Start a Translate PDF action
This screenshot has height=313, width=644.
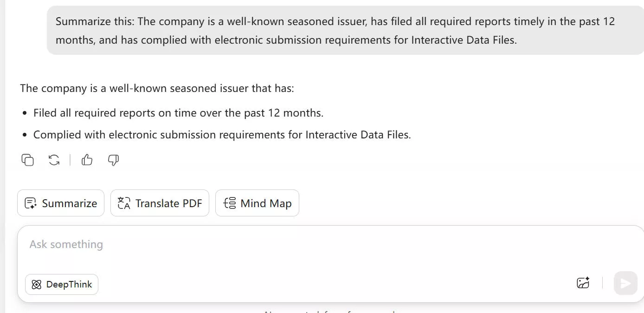click(x=160, y=203)
